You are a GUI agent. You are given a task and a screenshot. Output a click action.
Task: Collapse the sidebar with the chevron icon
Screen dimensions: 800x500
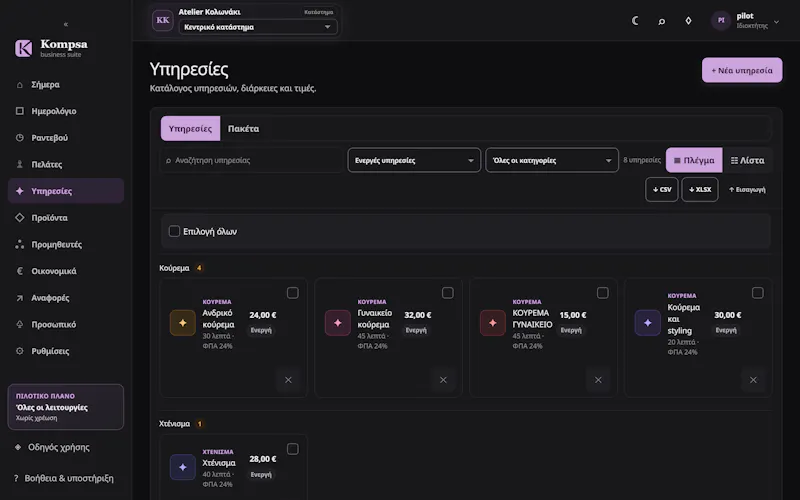(65, 24)
